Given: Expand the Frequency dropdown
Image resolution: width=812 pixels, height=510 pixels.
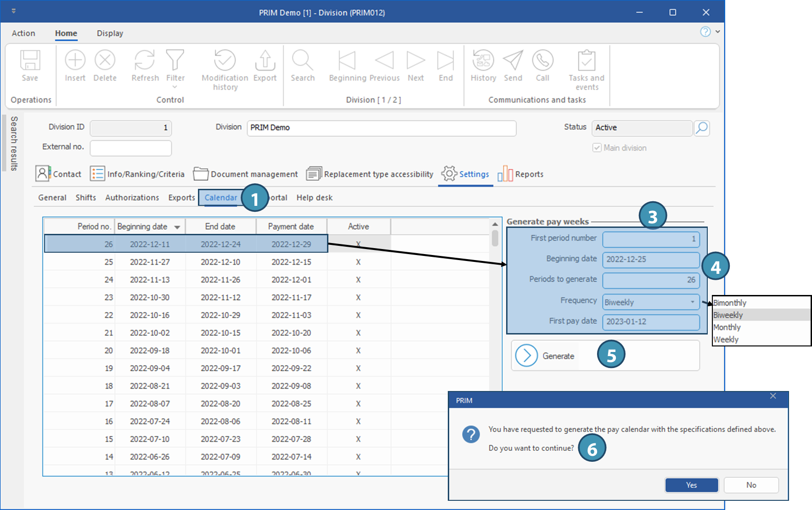Looking at the screenshot, I should tap(692, 302).
